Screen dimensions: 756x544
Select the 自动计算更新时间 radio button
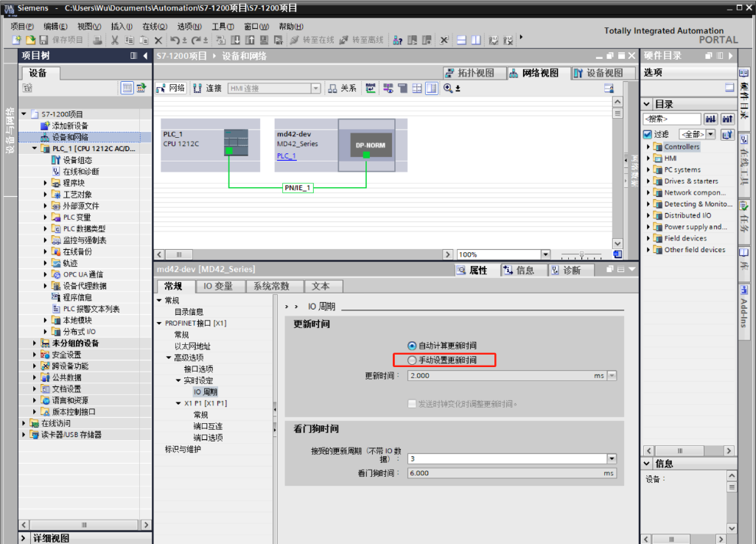point(412,346)
